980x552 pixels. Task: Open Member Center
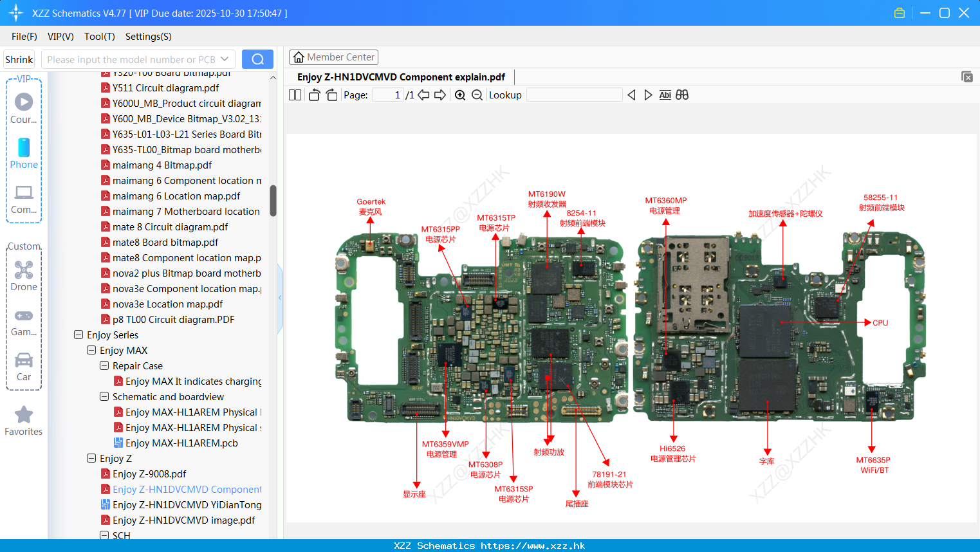coord(333,57)
